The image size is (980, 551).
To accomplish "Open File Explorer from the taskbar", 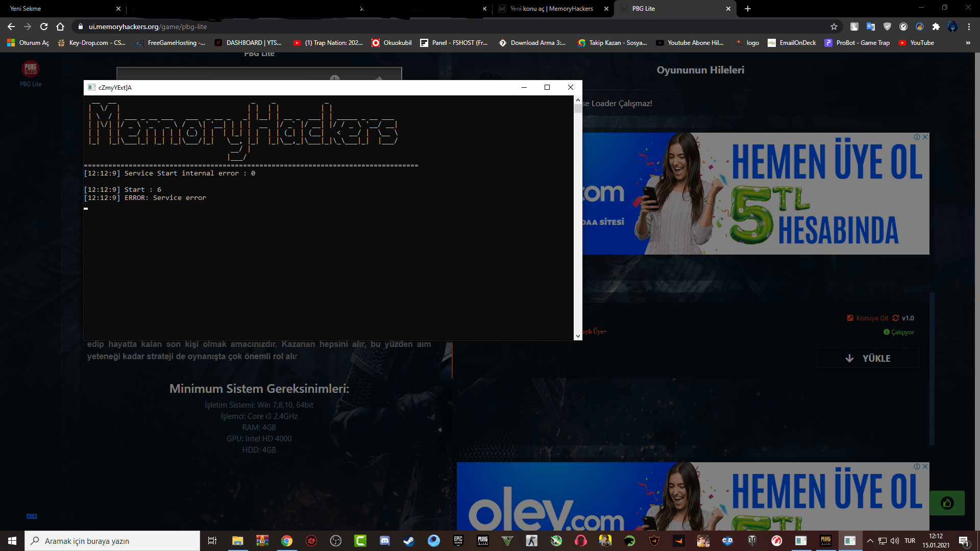I will 238,541.
